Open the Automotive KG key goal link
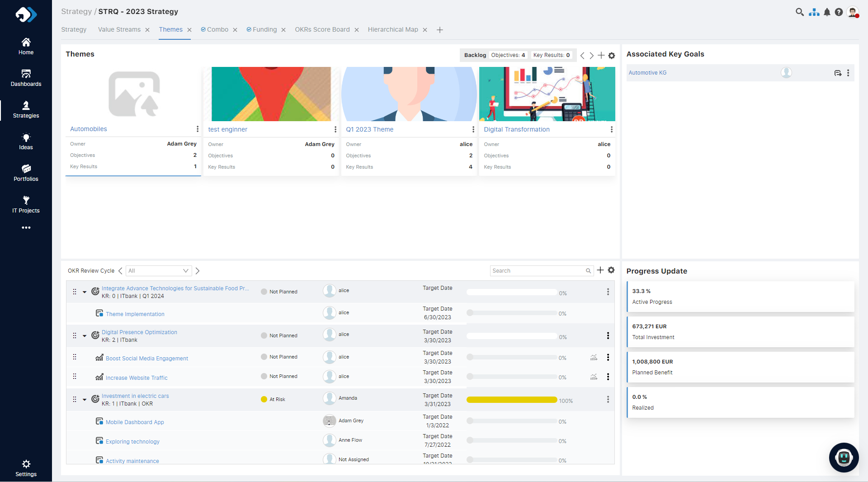The height and width of the screenshot is (482, 868). tap(647, 73)
